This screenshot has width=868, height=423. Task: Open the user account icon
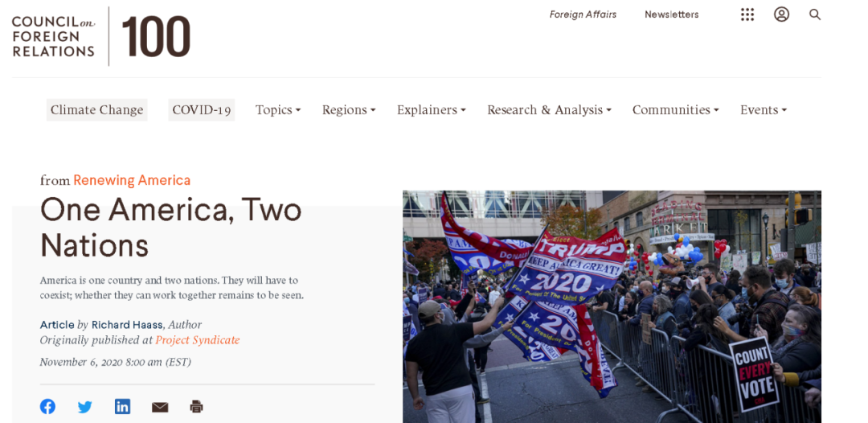782,14
